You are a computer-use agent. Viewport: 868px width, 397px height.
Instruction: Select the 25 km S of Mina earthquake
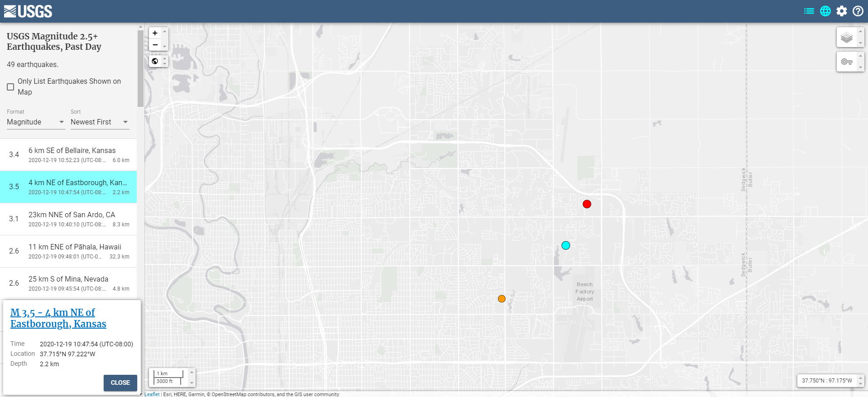(68, 283)
